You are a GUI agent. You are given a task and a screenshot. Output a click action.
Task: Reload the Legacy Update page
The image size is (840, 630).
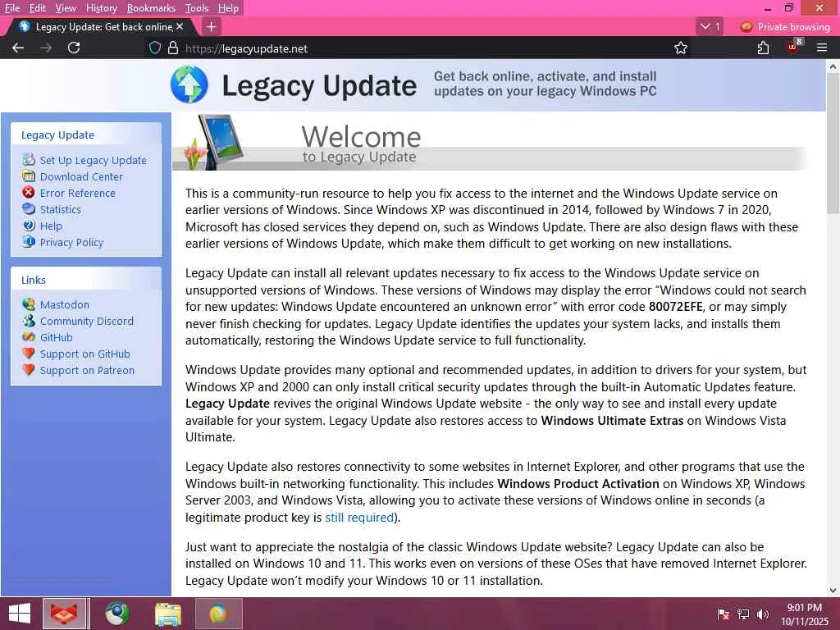(74, 48)
